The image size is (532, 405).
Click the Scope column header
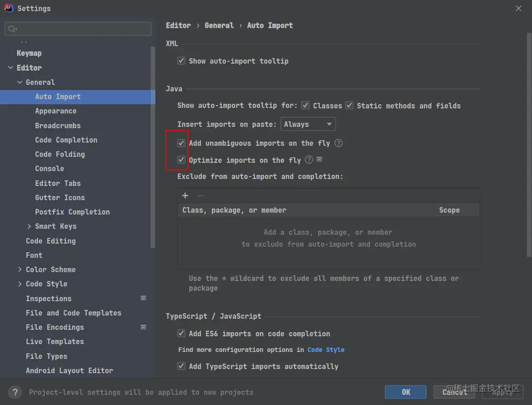pyautogui.click(x=457, y=210)
